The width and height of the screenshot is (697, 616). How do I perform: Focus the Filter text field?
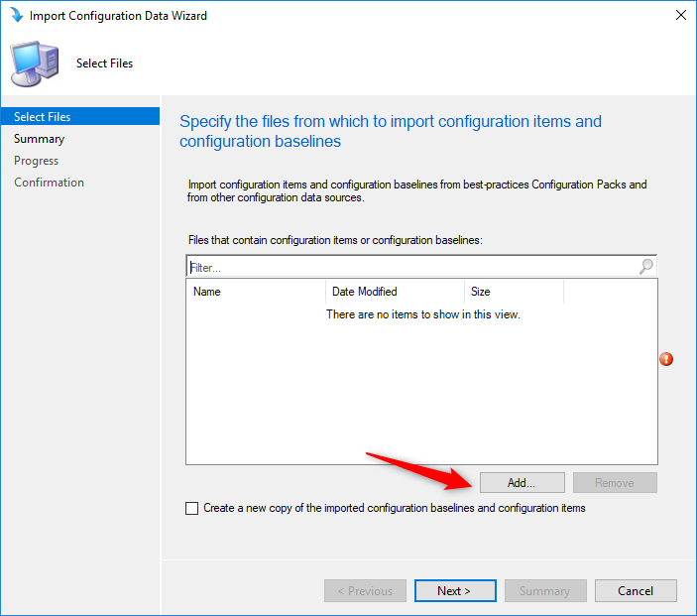coord(413,267)
